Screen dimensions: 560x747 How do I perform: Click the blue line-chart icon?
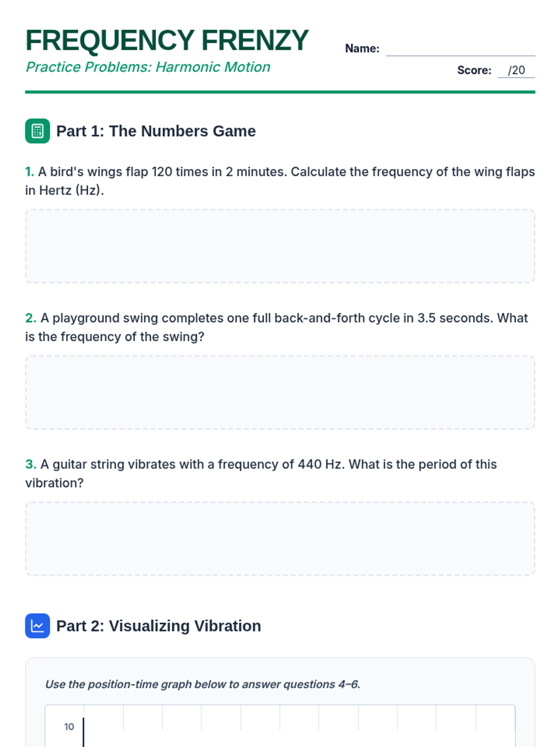(x=37, y=626)
